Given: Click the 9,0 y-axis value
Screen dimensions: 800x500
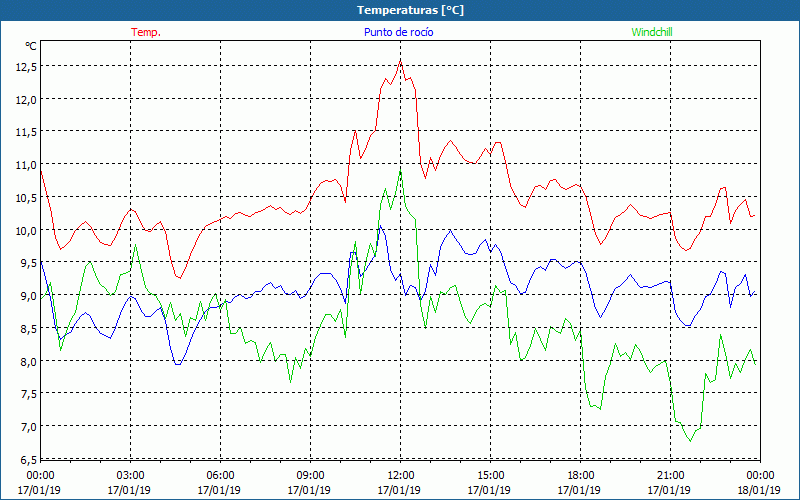Looking at the screenshot, I should click(x=29, y=296).
